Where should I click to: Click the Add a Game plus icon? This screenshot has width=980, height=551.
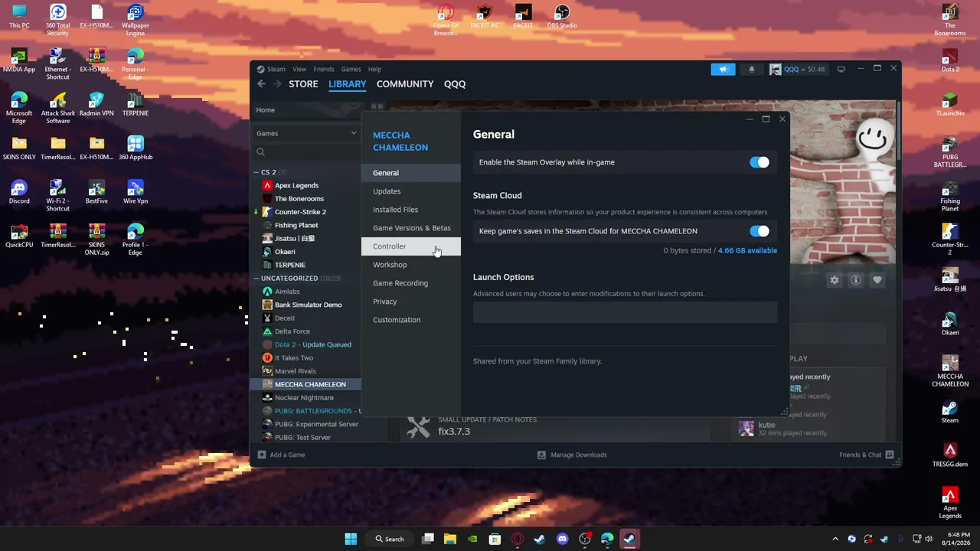(x=261, y=455)
